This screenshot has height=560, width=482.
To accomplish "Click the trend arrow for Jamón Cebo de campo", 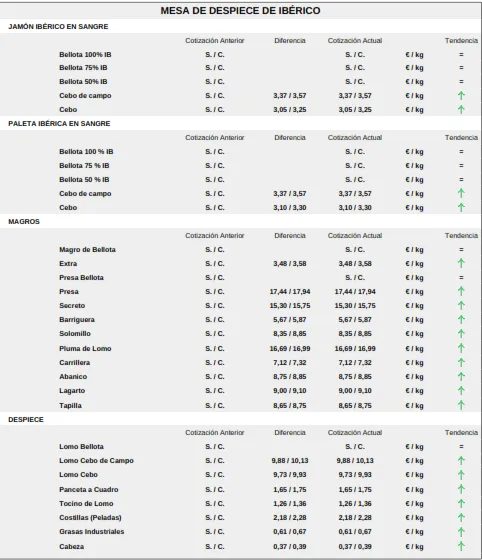I will point(461,95).
